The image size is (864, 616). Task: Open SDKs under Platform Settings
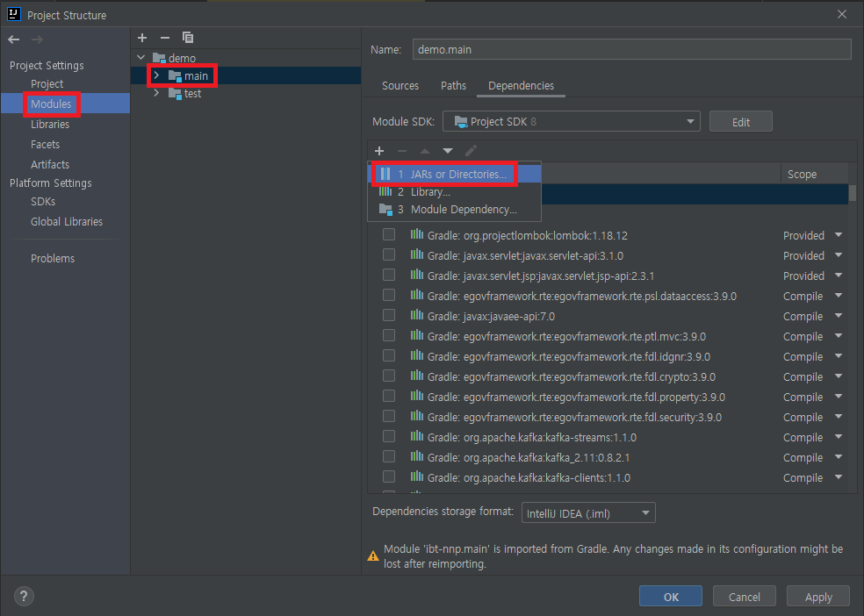point(43,202)
